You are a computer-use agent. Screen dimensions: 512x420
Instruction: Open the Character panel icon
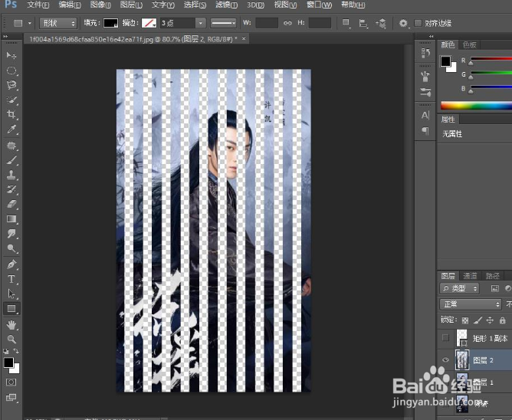point(425,115)
